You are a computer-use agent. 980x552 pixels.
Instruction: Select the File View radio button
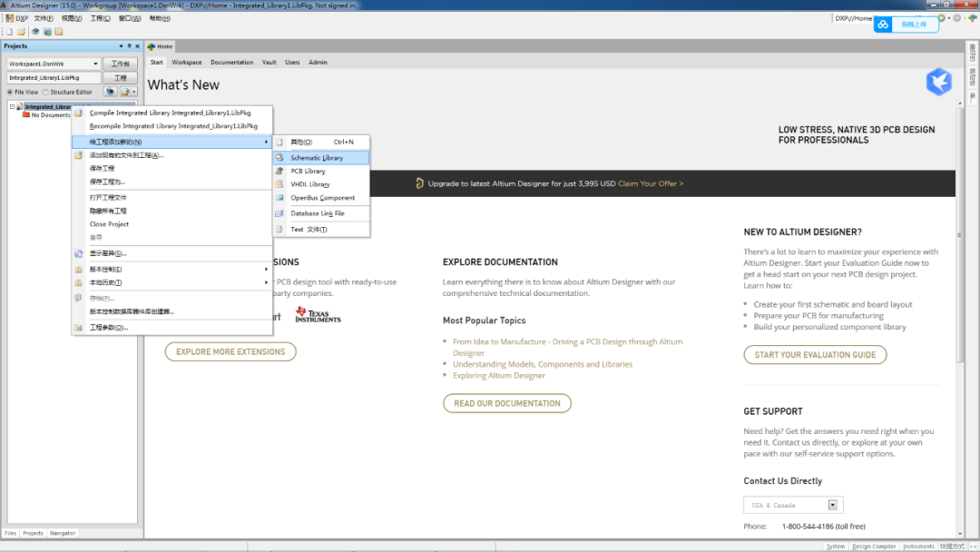[10, 92]
